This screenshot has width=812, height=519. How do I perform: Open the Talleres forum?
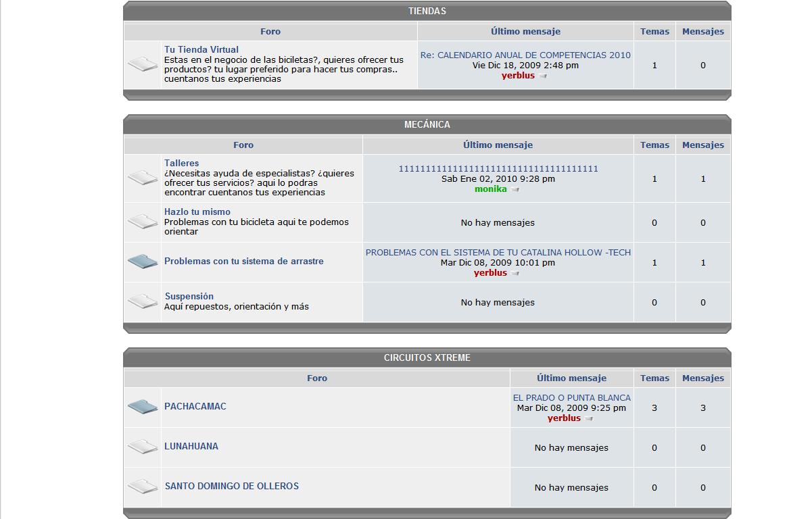[x=182, y=163]
